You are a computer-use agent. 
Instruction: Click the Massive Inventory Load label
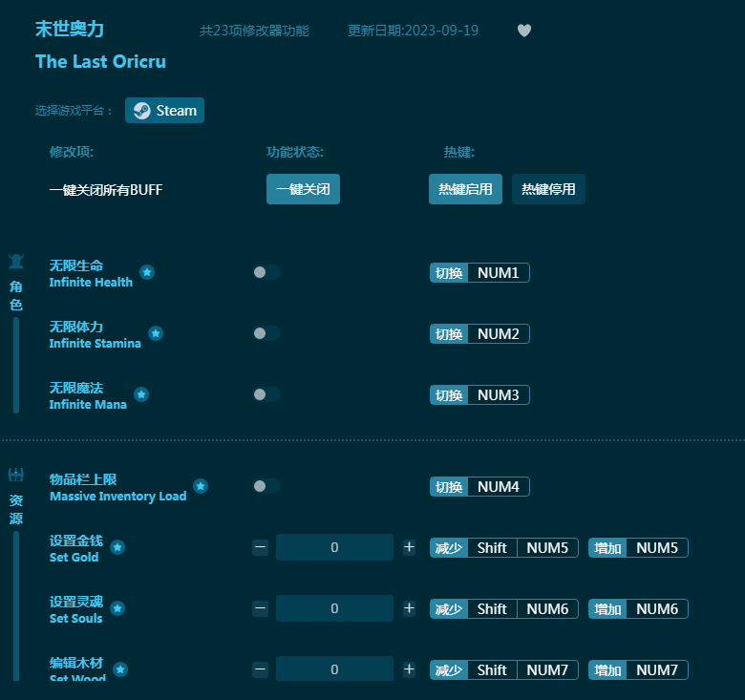pos(117,497)
